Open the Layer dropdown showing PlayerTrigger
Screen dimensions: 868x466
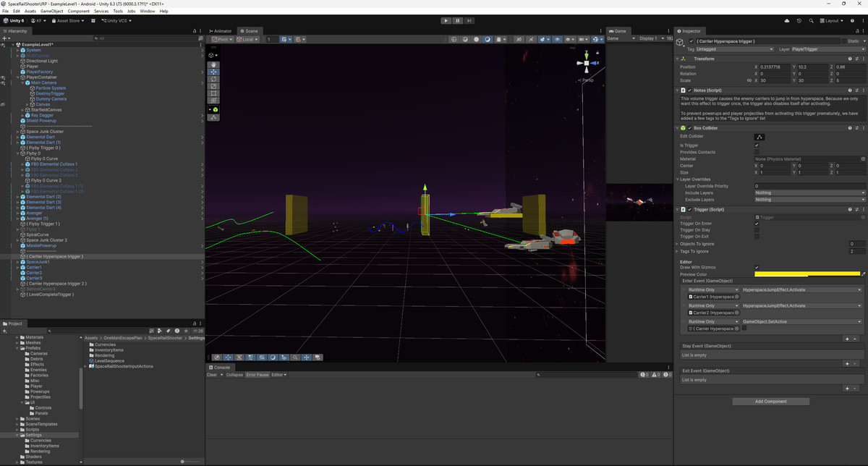[828, 49]
